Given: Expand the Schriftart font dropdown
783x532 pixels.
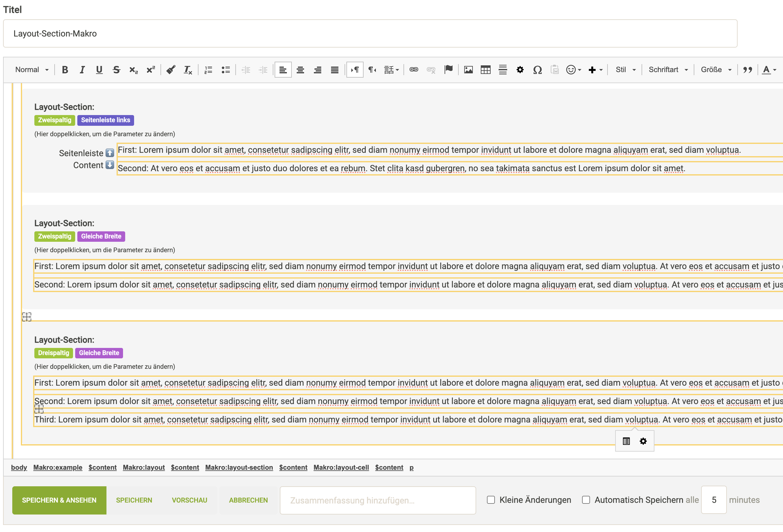Looking at the screenshot, I should (x=668, y=70).
